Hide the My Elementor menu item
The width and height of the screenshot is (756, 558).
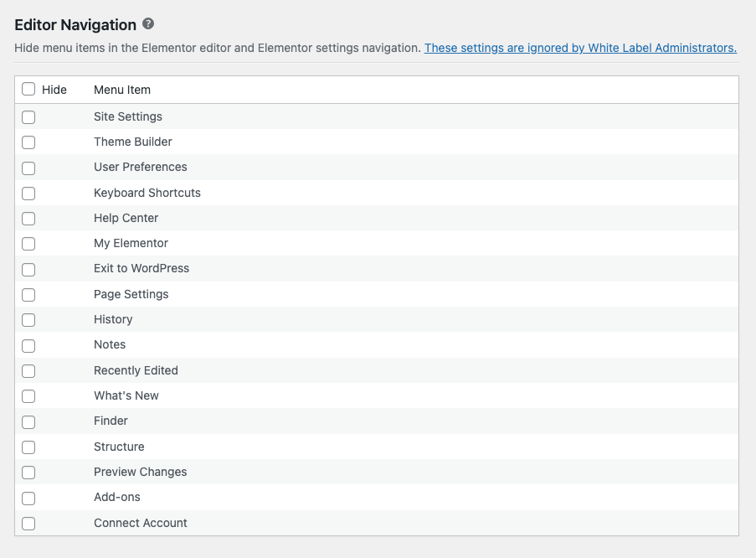pyautogui.click(x=28, y=244)
